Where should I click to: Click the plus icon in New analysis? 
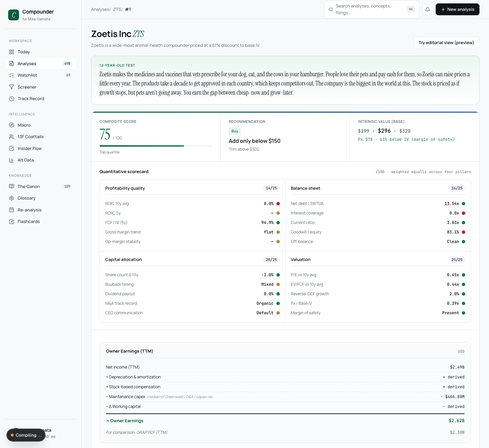(443, 10)
